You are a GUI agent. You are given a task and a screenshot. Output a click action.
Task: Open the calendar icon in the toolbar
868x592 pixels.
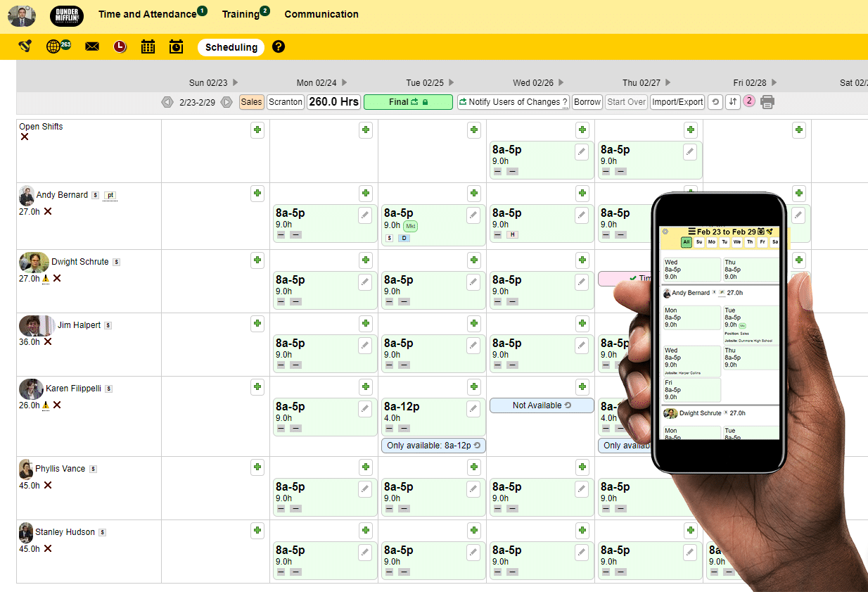pos(148,46)
